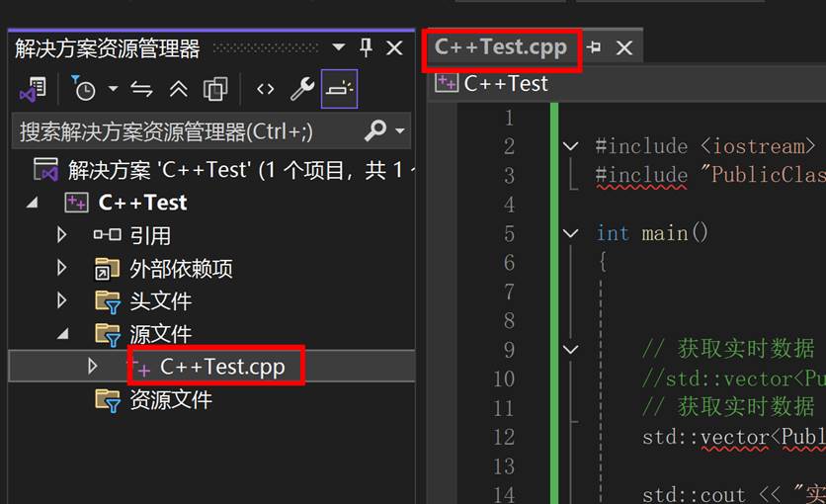This screenshot has height=504, width=826.
Task: Open pending changes filter clock icon
Action: tap(83, 89)
